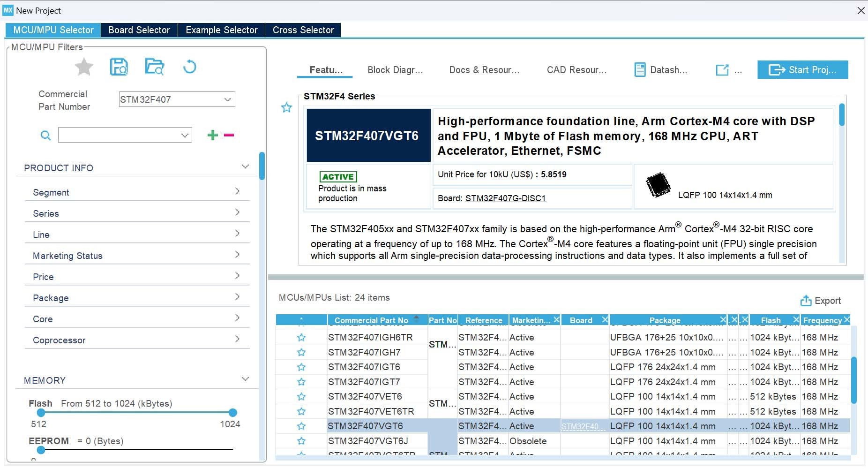Star the STM32F407IGT6 row
The height and width of the screenshot is (469, 868).
tap(301, 367)
